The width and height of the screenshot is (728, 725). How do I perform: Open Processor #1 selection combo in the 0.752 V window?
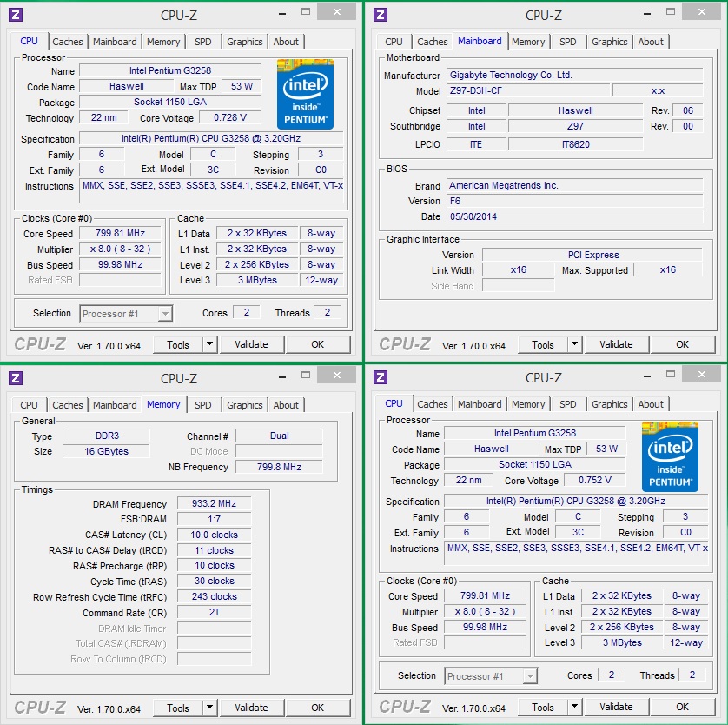(x=492, y=675)
